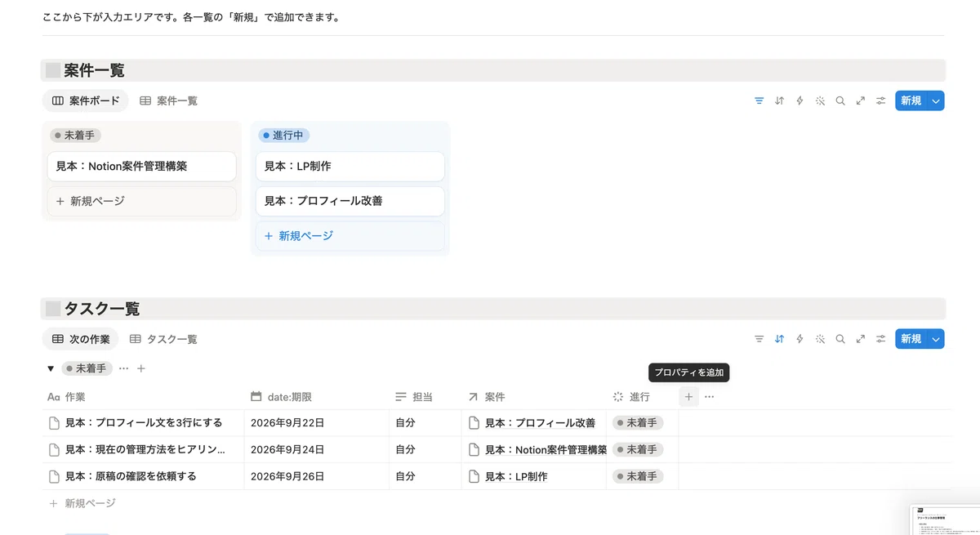This screenshot has width=980, height=535.
Task: Click the 作業 column header
Action: coord(143,397)
